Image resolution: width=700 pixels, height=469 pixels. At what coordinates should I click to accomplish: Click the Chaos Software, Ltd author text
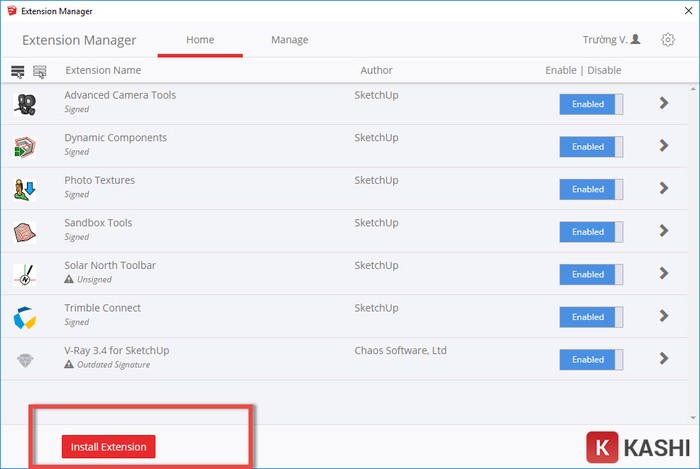point(400,351)
